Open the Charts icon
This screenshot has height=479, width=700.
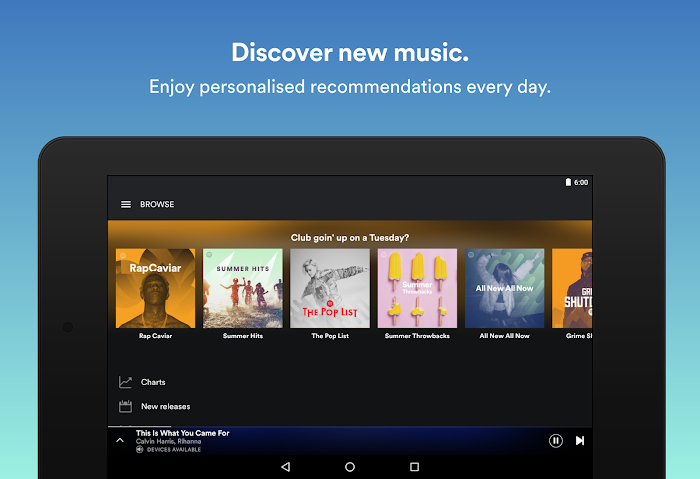[126, 382]
